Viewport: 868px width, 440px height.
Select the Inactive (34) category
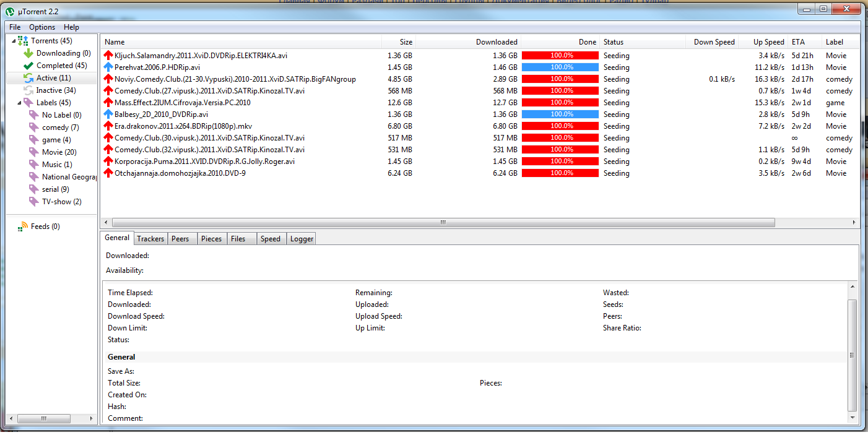pyautogui.click(x=56, y=90)
